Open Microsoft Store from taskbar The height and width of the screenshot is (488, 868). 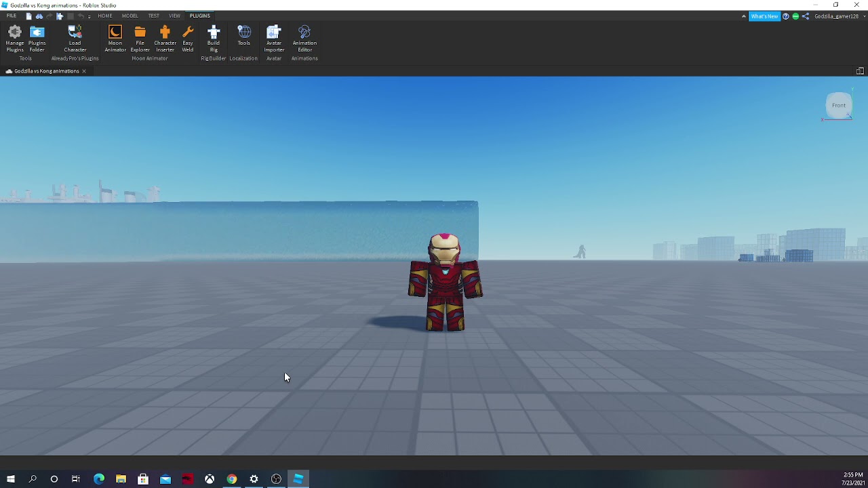point(143,479)
